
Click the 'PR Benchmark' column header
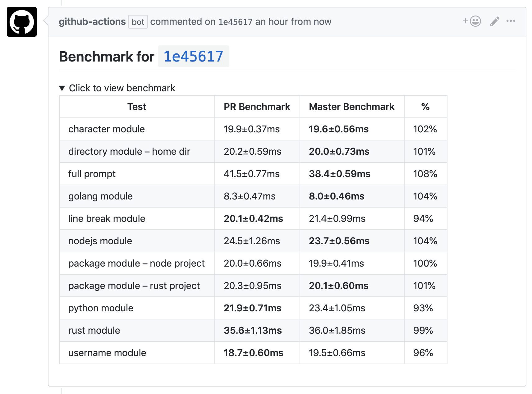[x=257, y=107]
